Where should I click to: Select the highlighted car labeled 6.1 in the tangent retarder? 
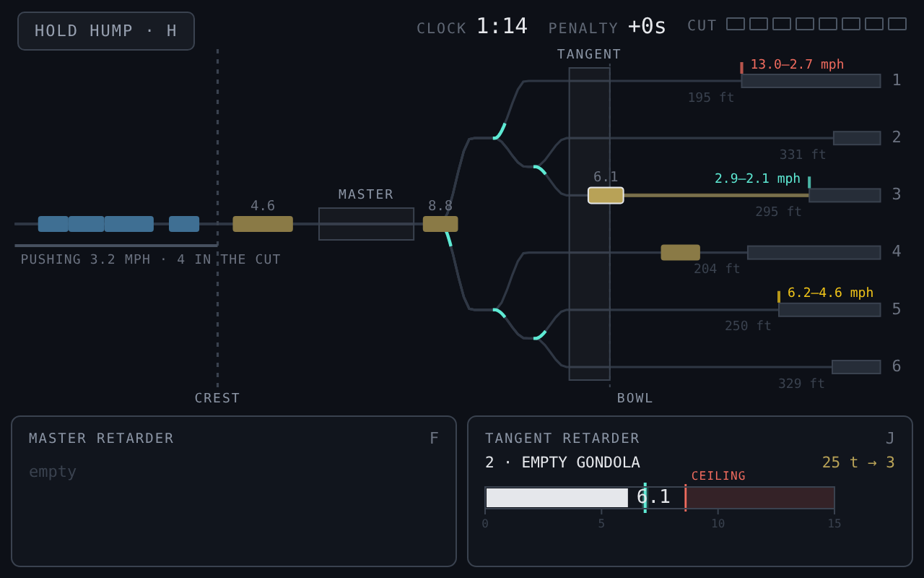pyautogui.click(x=606, y=195)
